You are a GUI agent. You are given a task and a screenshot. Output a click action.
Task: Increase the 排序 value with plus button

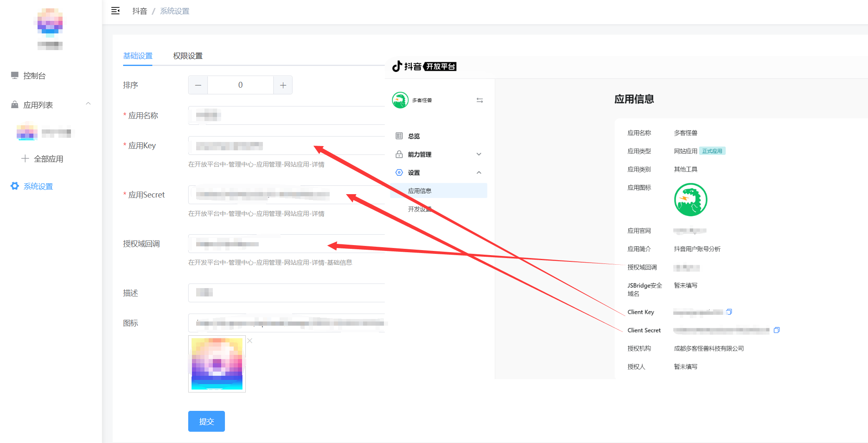[283, 85]
